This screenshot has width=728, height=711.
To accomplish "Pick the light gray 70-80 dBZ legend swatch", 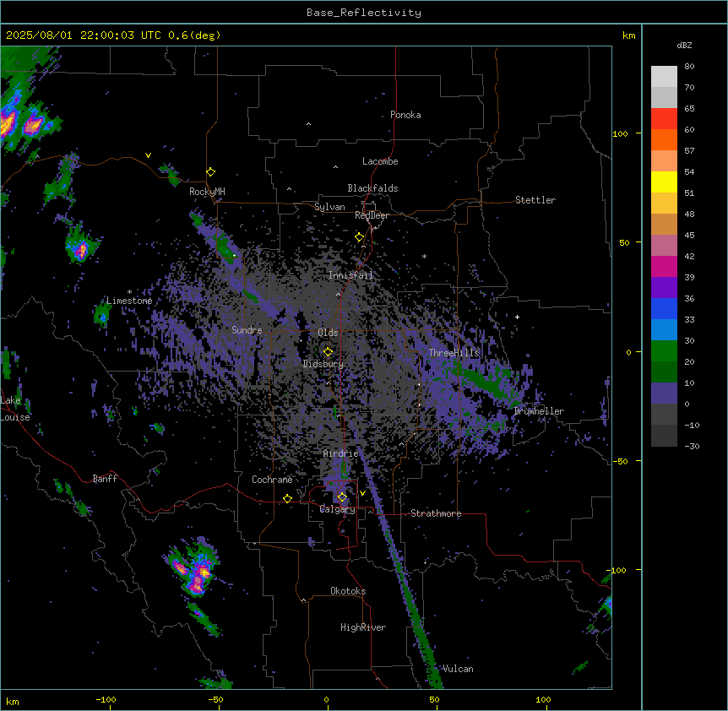I will (664, 77).
